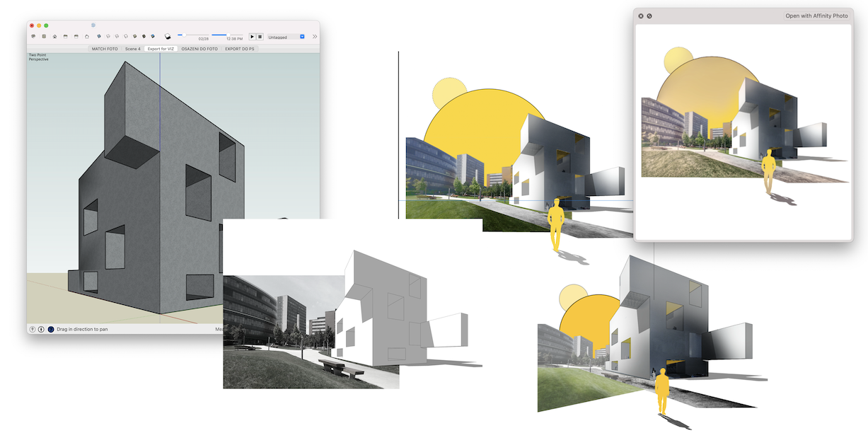Click the person credits icon in status bar
Viewport: 868px width, 445px height.
(x=42, y=329)
